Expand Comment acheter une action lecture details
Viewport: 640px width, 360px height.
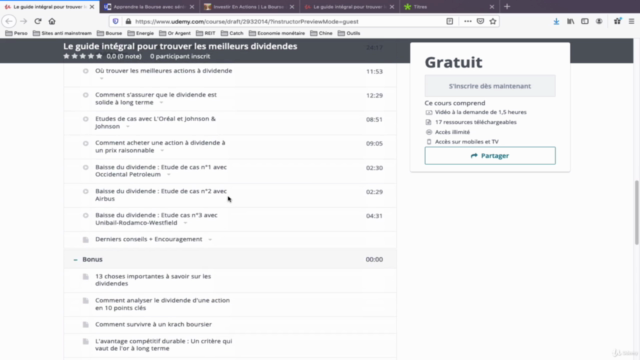(162, 151)
